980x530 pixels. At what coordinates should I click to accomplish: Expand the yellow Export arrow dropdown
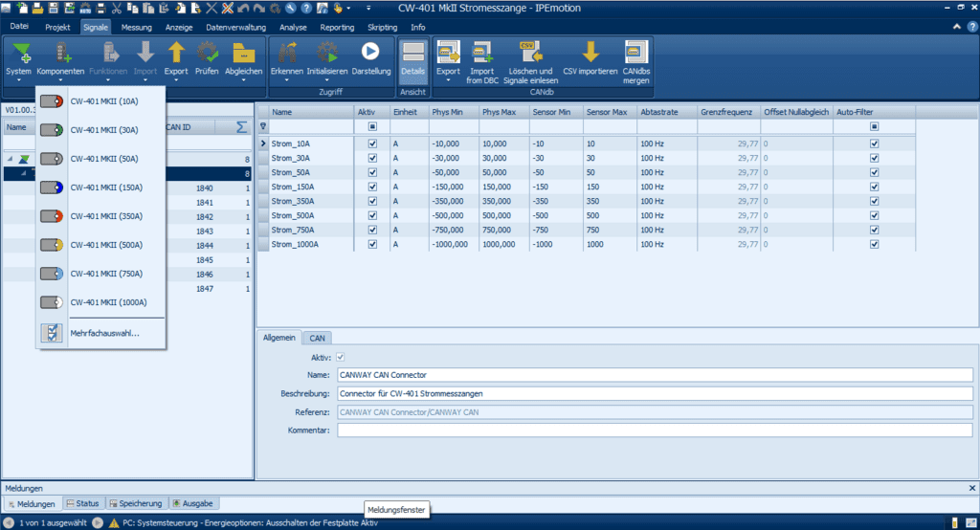tap(176, 79)
